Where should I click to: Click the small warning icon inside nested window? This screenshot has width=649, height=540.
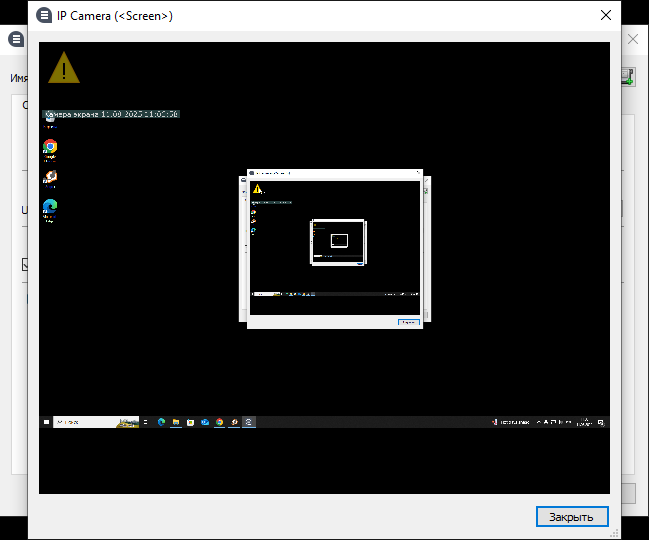coord(257,188)
